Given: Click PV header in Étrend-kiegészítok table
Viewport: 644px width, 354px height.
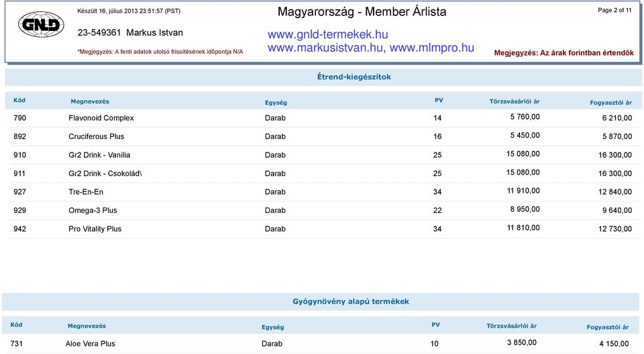Looking at the screenshot, I should pos(439,100).
